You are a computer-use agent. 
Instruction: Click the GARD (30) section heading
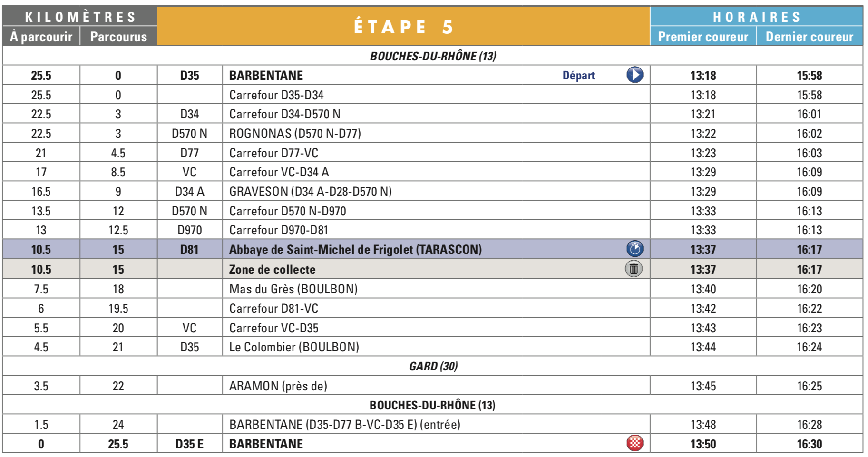point(433,366)
